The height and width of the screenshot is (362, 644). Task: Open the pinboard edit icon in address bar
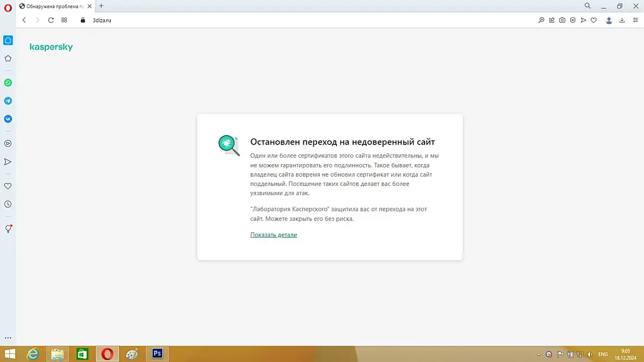point(552,20)
